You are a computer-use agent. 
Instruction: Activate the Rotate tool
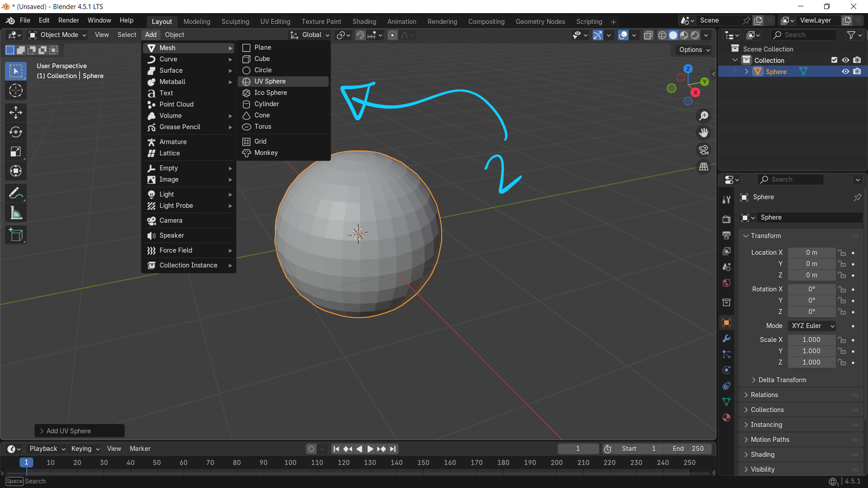coord(16,132)
